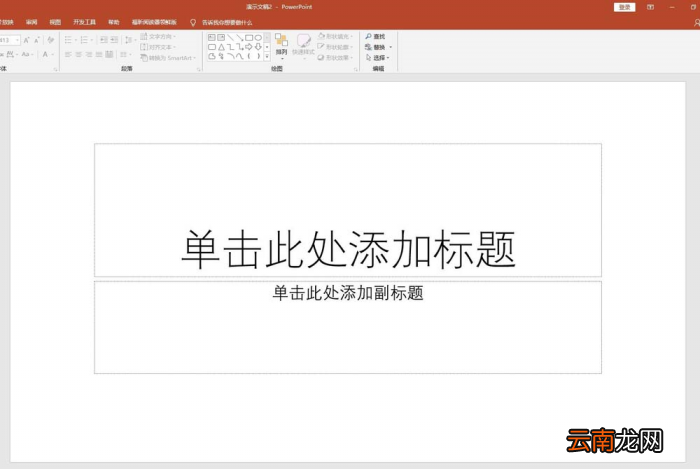Apply a bulleted list
This screenshot has width=700, height=469.
tap(68, 40)
